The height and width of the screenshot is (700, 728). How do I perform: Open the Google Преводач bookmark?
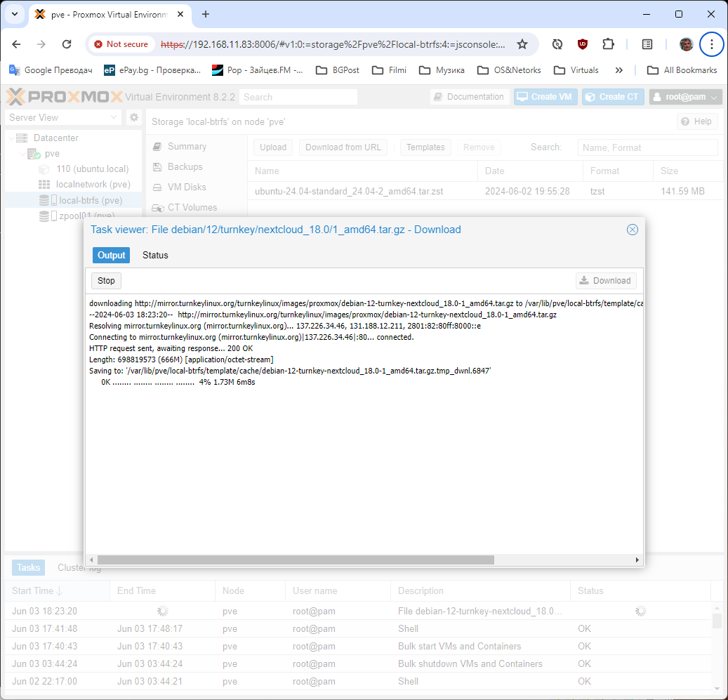tap(51, 70)
